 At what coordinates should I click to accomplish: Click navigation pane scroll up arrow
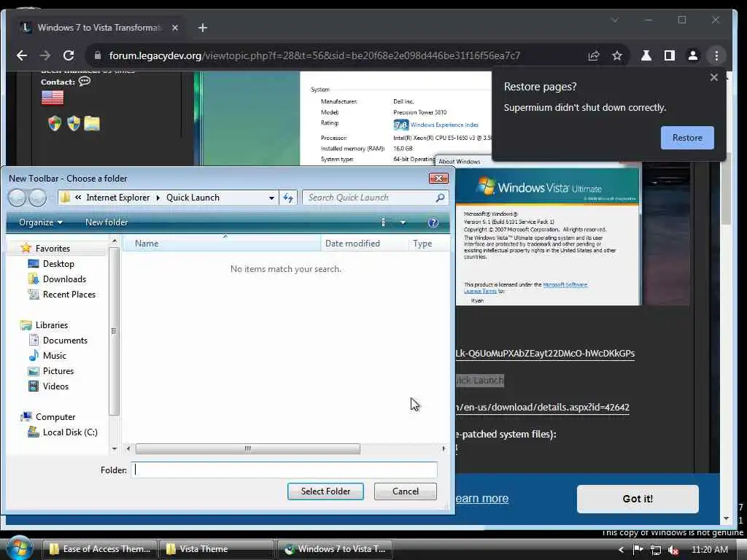pyautogui.click(x=115, y=241)
